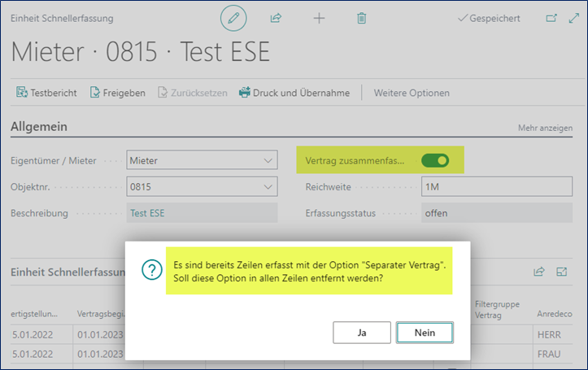Open Weitere Optionen menu

click(x=411, y=93)
